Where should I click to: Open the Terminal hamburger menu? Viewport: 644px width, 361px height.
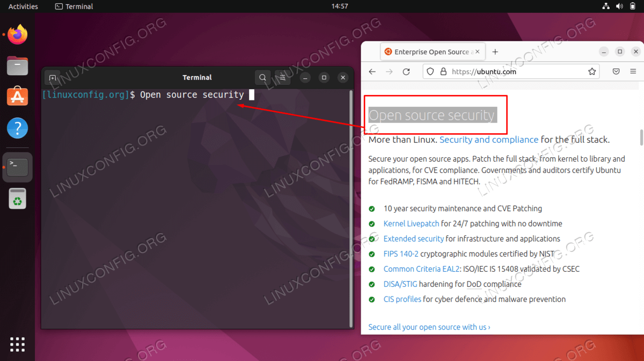tap(282, 77)
